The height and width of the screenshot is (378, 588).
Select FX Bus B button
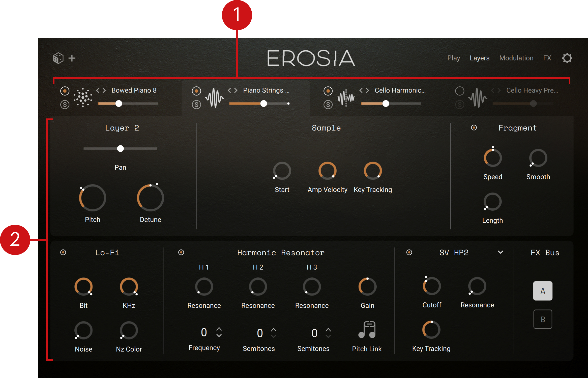click(543, 319)
